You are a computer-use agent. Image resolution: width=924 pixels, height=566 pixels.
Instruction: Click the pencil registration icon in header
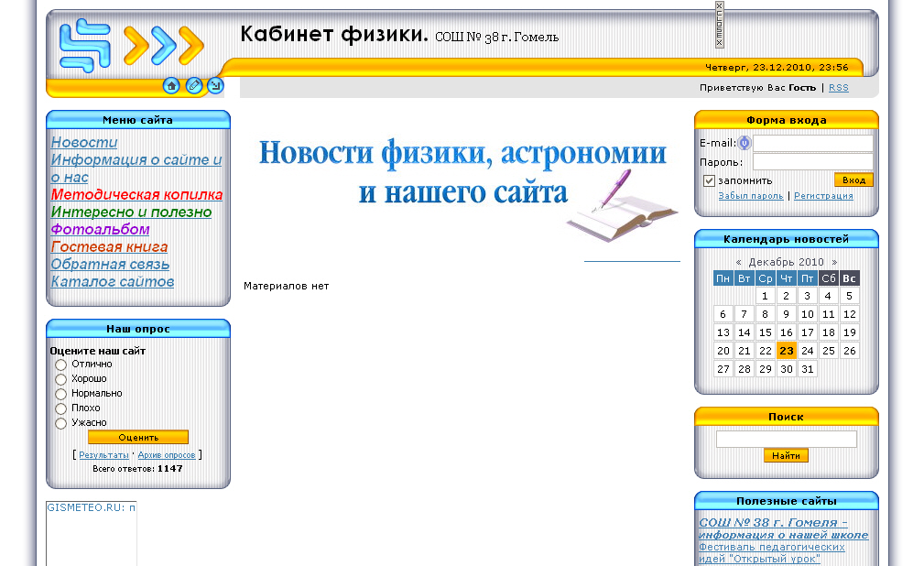pyautogui.click(x=193, y=86)
